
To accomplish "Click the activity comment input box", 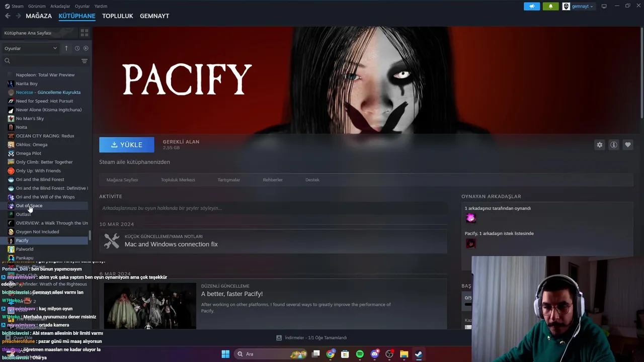I will 273,208.
